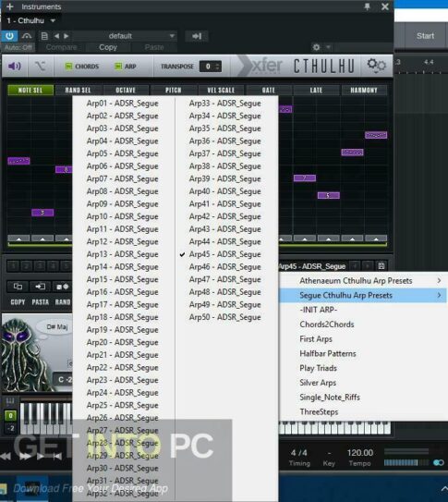Screen dimensions: 448x502
Task: Click the arp preset save disk icon
Action: coord(381,266)
